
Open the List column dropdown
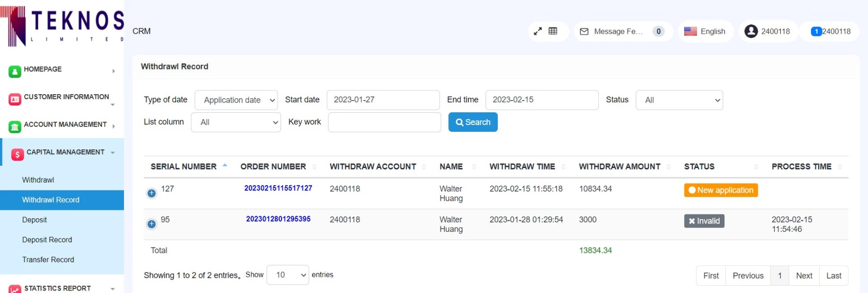tap(236, 123)
